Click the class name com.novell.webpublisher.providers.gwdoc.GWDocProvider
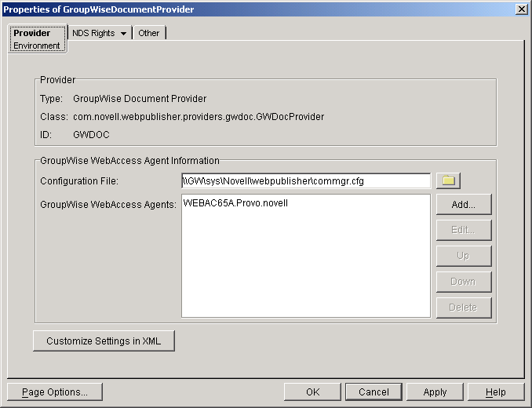 pos(199,117)
